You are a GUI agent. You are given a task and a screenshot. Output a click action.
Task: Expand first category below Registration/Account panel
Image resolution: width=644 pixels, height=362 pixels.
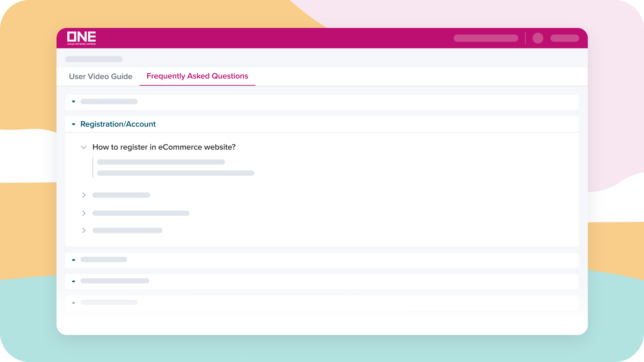73,260
